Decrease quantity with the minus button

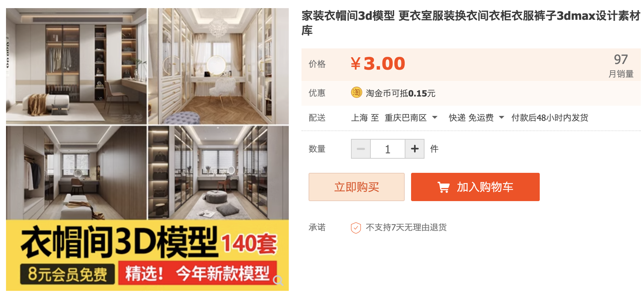pyautogui.click(x=361, y=149)
